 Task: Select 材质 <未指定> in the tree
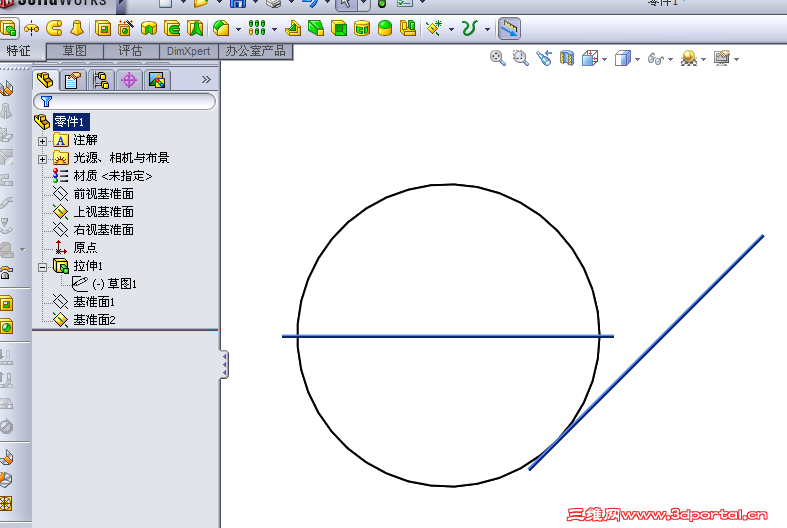tap(112, 176)
